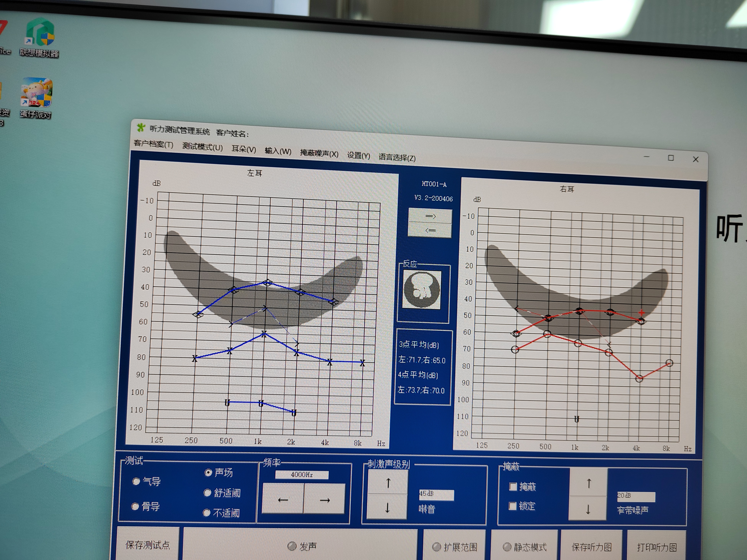The height and width of the screenshot is (560, 747).
Task: Select the 骨导 radio button
Action: click(135, 506)
